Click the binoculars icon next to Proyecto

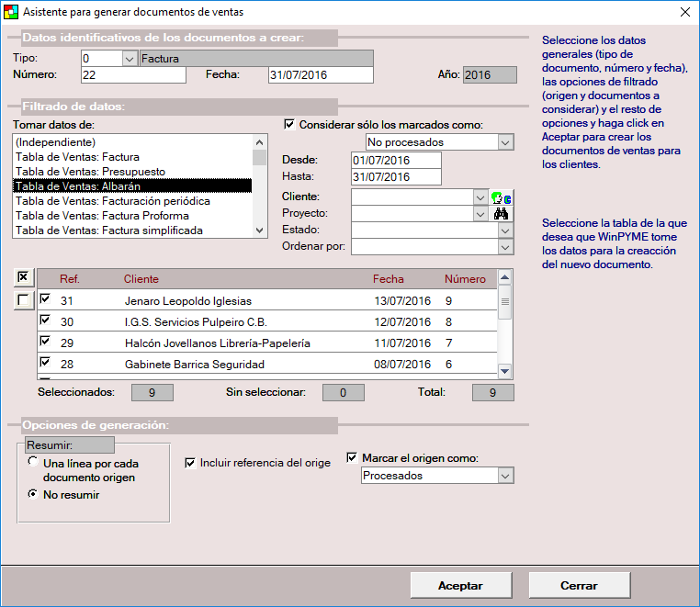coord(502,214)
